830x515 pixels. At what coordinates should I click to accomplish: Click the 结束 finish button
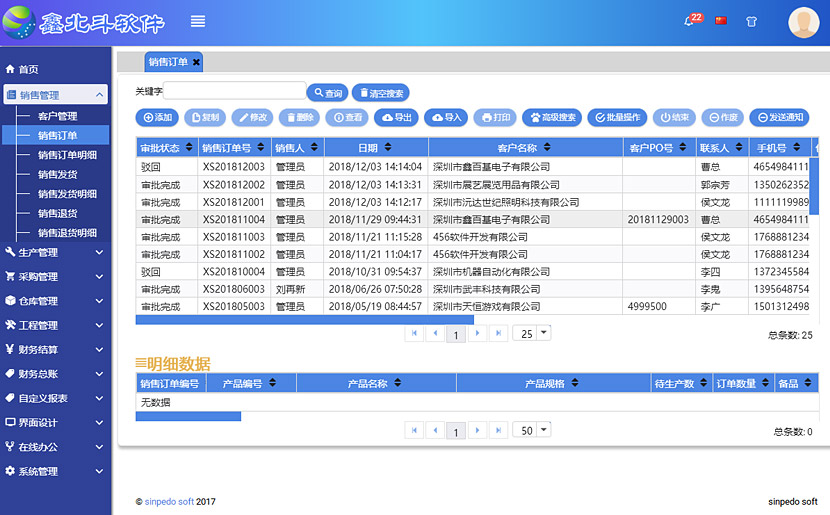pyautogui.click(x=674, y=118)
